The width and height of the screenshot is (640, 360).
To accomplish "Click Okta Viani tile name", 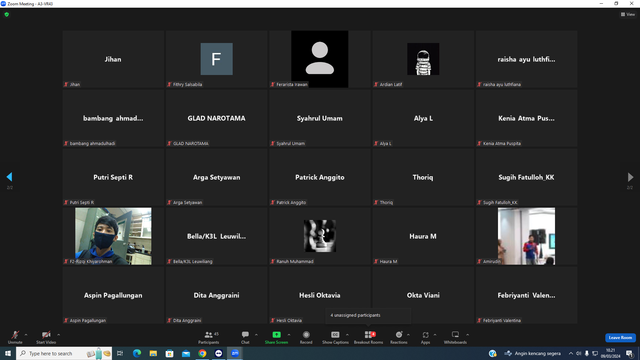I will [423, 296].
